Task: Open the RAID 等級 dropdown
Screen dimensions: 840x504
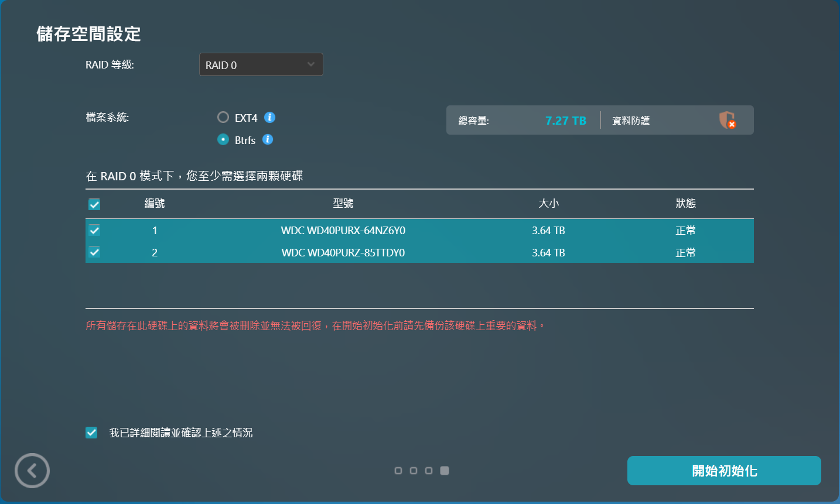Action: [x=261, y=65]
